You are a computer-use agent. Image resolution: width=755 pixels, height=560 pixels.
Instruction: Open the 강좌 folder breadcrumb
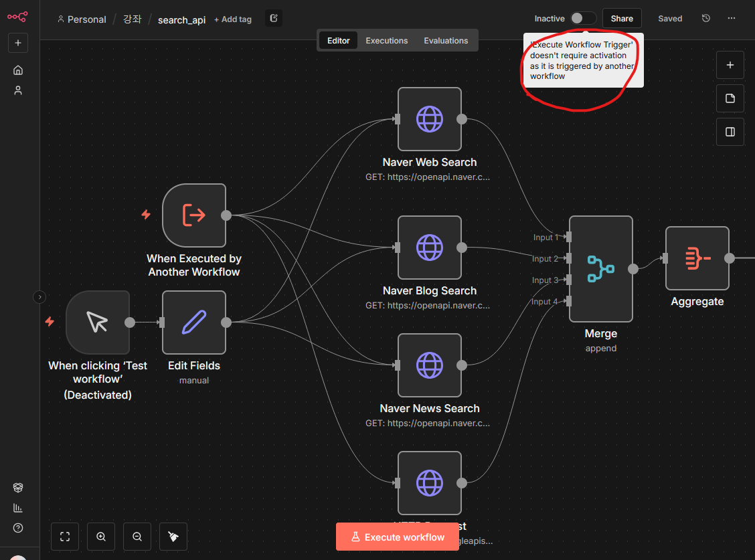point(132,19)
